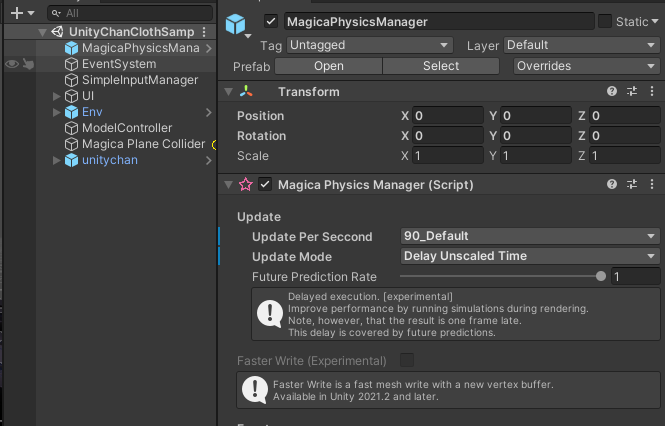Toggle MagicaPhysicsManager active checkbox
Image resolution: width=665 pixels, height=426 pixels.
coord(271,21)
